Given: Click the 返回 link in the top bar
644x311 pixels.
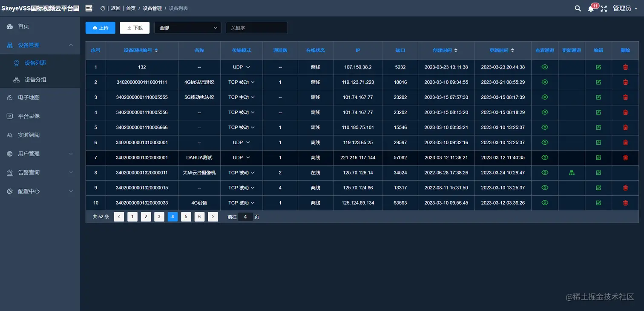Looking at the screenshot, I should click(x=115, y=9).
